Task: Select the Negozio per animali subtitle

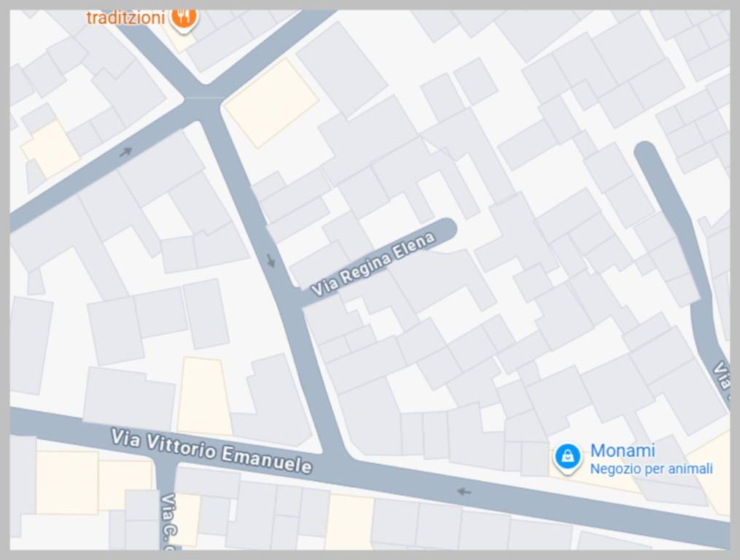Action: 651,470
